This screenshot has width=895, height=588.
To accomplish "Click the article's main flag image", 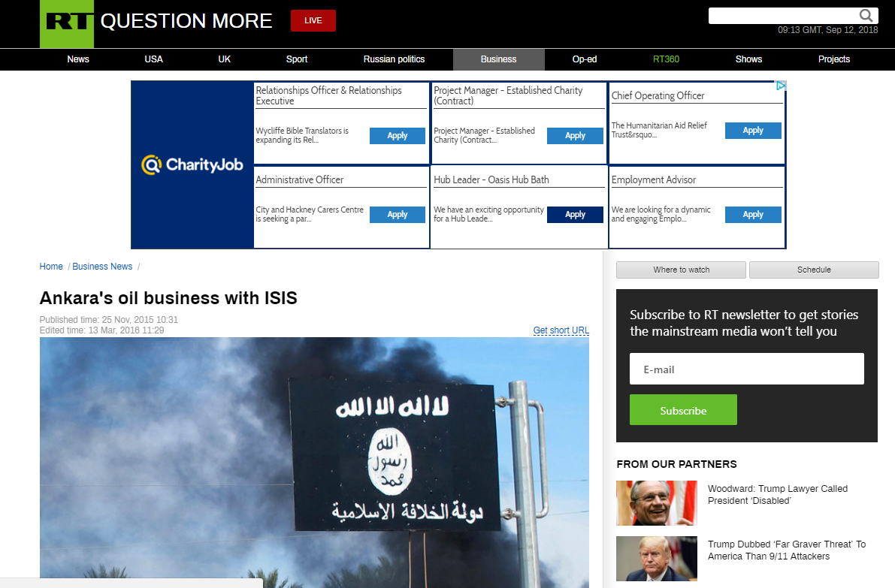I will point(314,463).
